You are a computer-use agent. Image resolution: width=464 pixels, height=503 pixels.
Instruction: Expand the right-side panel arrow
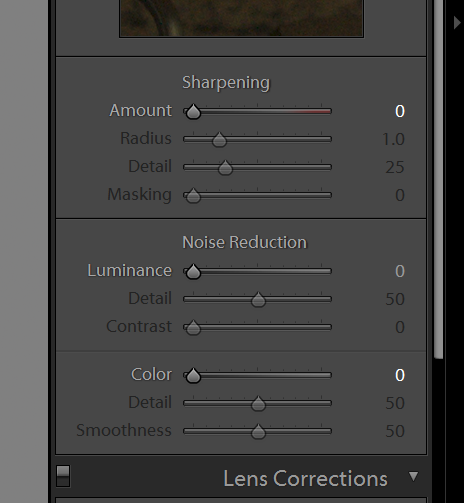click(x=457, y=23)
